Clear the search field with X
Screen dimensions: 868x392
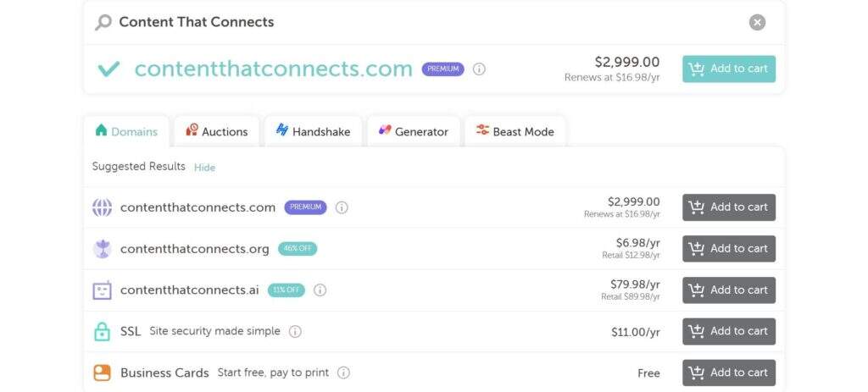coord(757,23)
